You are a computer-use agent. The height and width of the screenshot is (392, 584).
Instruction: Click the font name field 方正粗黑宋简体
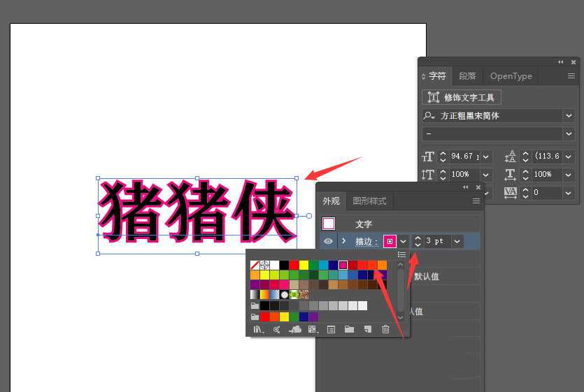499,116
